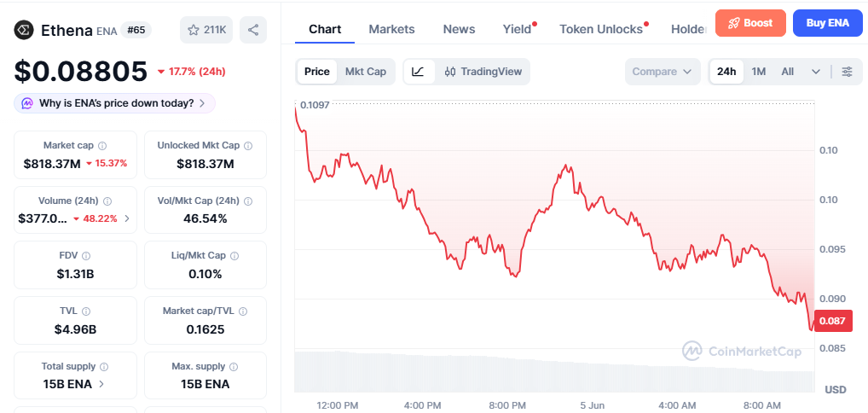Click the ENA ticker symbol text
The height and width of the screenshot is (413, 868).
[x=107, y=31]
